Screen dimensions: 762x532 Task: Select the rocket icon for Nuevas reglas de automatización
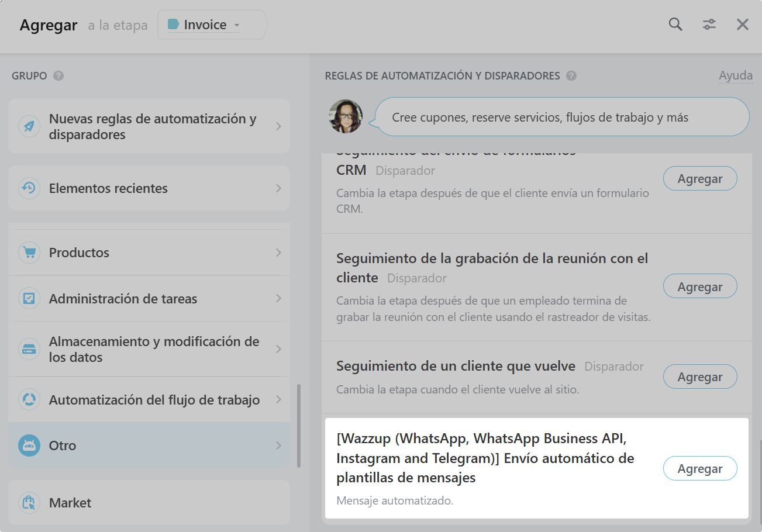pyautogui.click(x=29, y=126)
